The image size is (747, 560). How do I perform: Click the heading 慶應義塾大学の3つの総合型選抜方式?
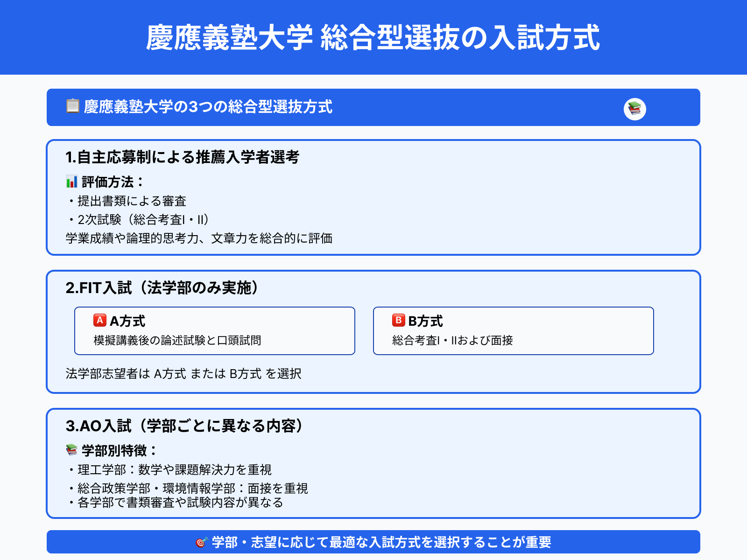click(x=208, y=107)
